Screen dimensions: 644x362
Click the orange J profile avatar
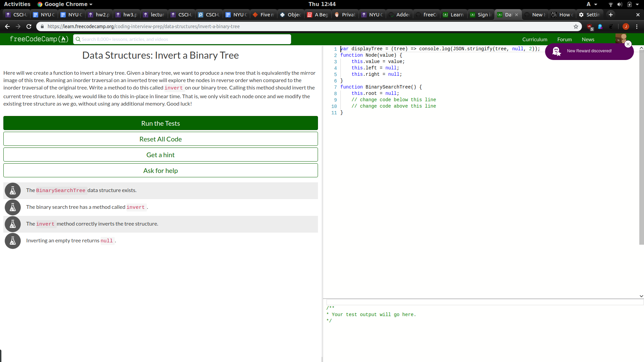click(626, 26)
